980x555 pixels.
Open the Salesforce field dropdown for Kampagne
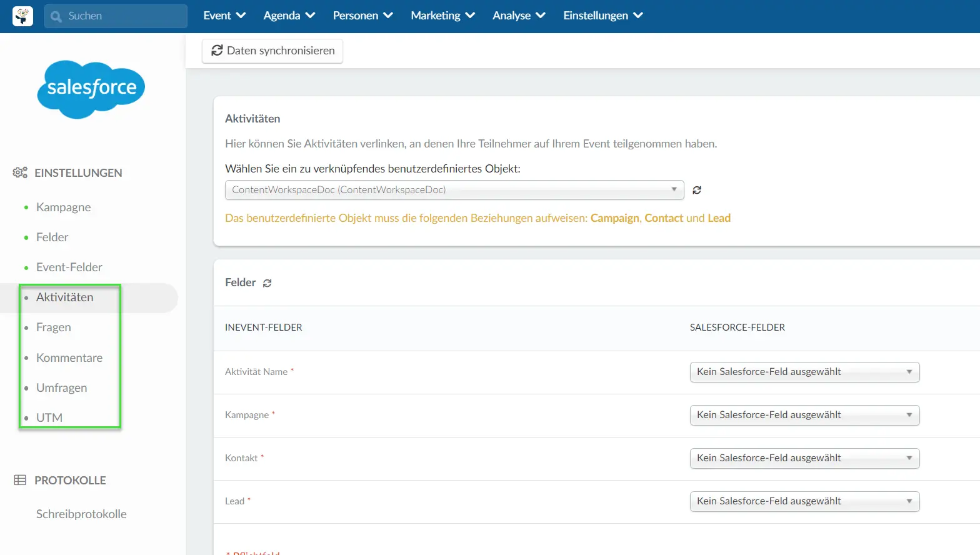click(x=804, y=415)
